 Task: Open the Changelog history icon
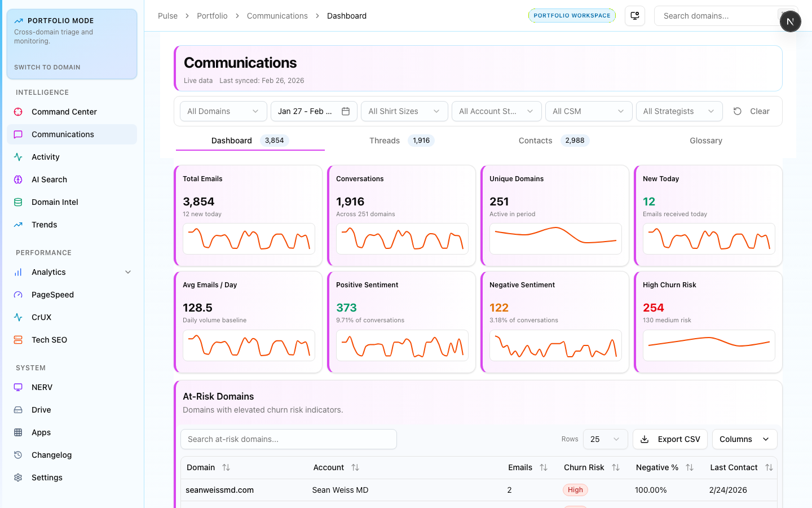[18, 455]
